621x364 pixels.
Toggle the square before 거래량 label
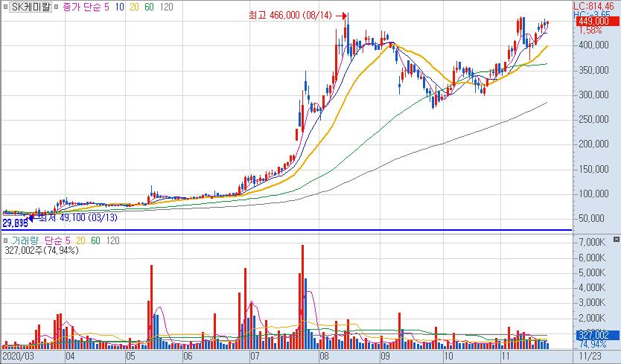tap(5, 240)
